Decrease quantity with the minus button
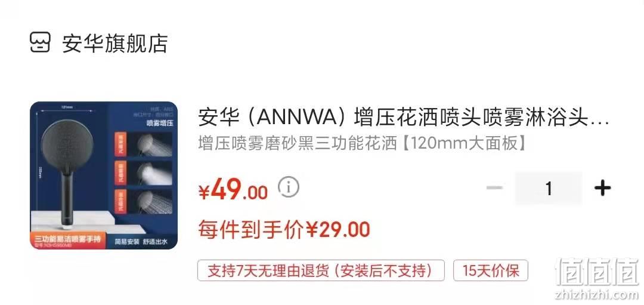 (494, 188)
